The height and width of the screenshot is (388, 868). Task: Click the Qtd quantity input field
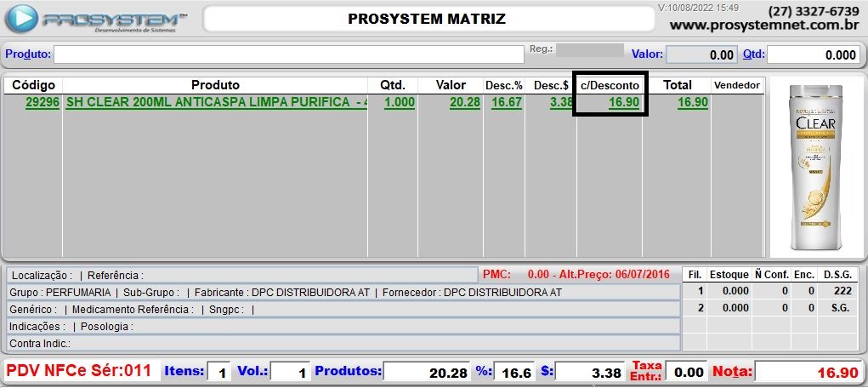tap(814, 54)
